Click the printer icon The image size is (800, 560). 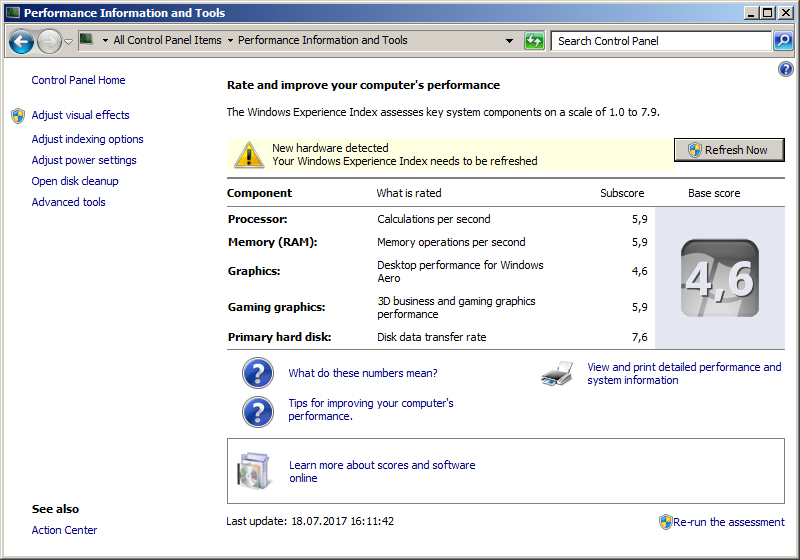click(x=557, y=374)
